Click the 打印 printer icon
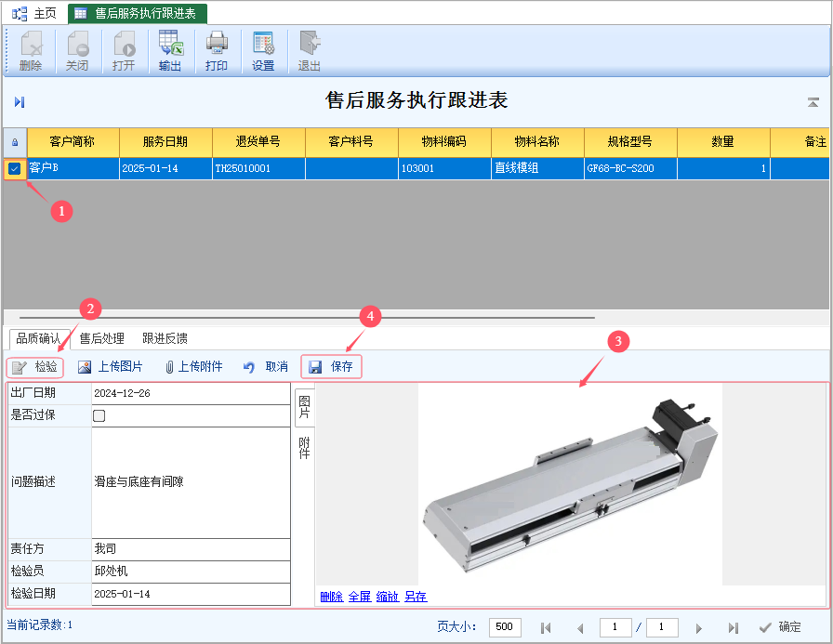This screenshot has width=833, height=644. point(217,51)
